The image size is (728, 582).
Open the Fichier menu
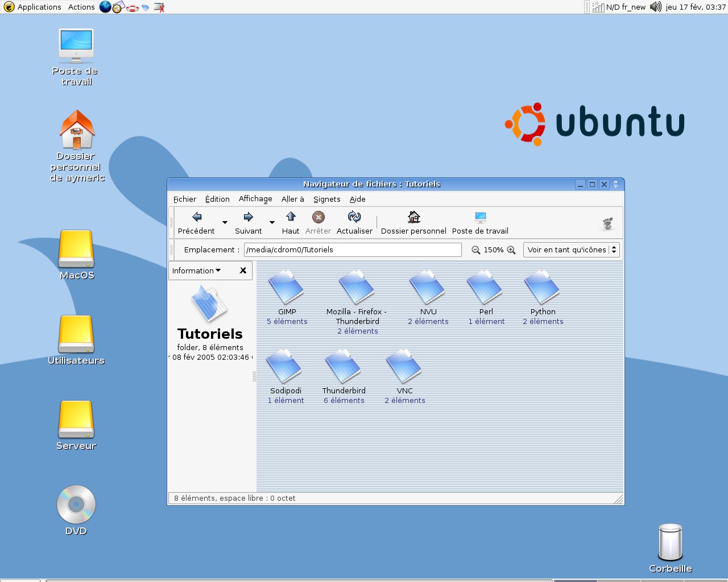184,199
